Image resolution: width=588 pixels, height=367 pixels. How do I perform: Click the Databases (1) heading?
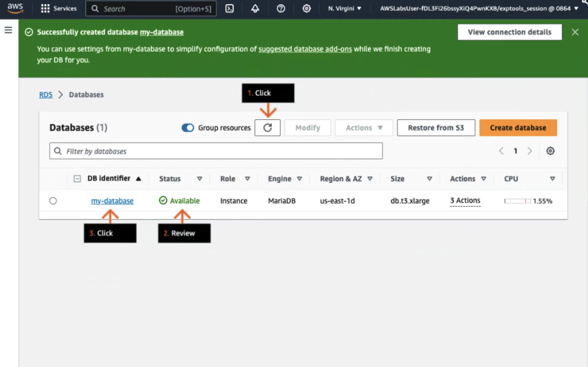(78, 128)
